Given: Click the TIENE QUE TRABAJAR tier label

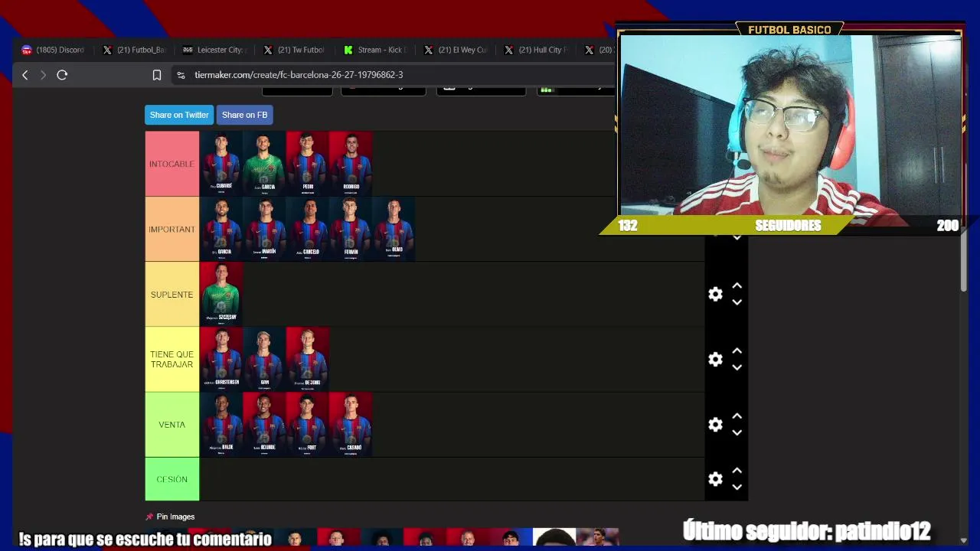Looking at the screenshot, I should (x=172, y=360).
